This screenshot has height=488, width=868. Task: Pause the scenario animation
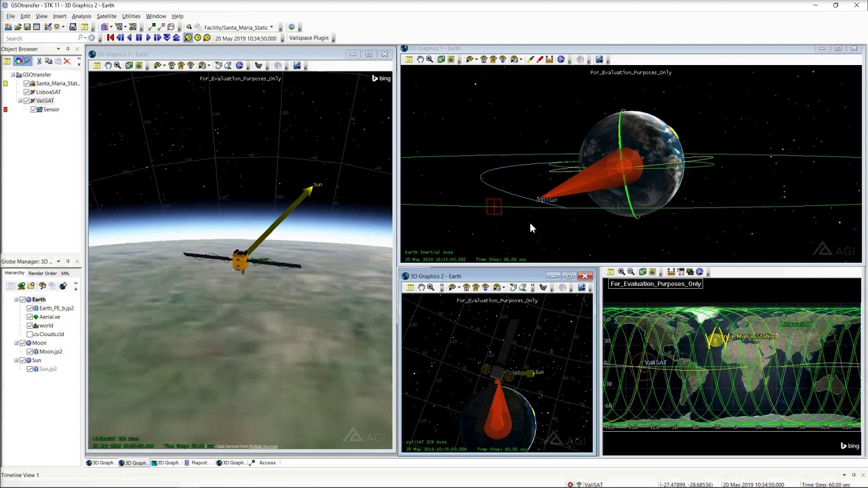pyautogui.click(x=139, y=38)
